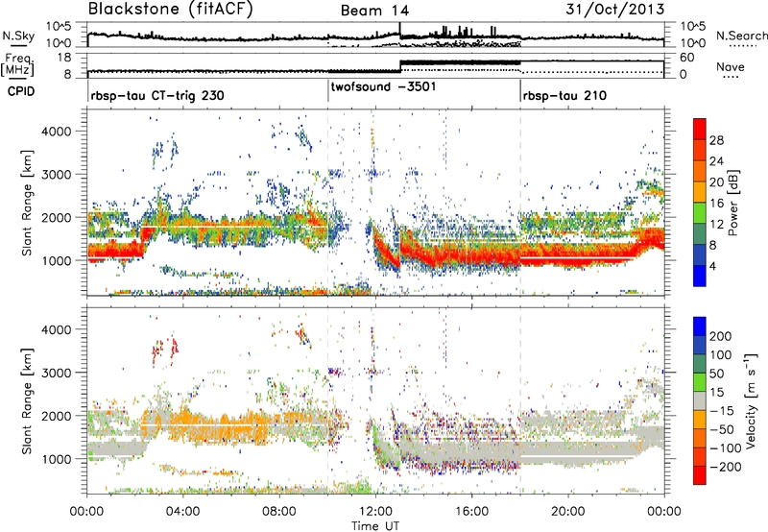Click the gray segment of velocity colorbar
768x532 pixels.
click(x=700, y=401)
